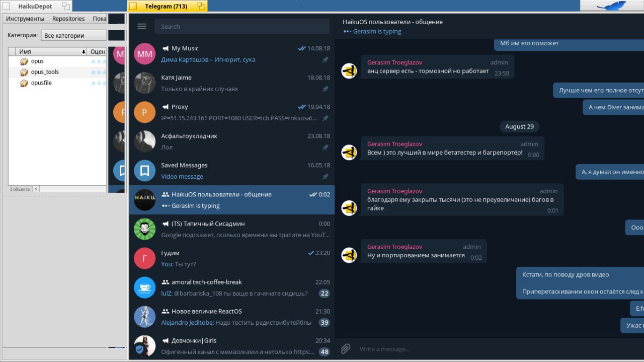The height and width of the screenshot is (362, 644).
Task: Click the August 29 date separator
Action: [x=519, y=126]
